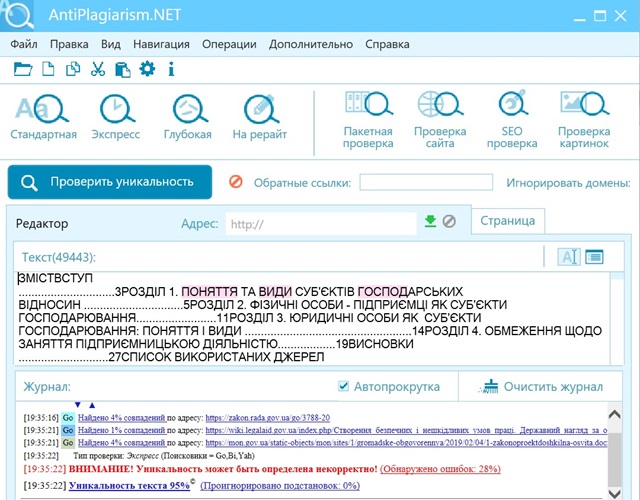640x500 pixels.
Task: Copy text using the copy icon
Action: [73, 69]
